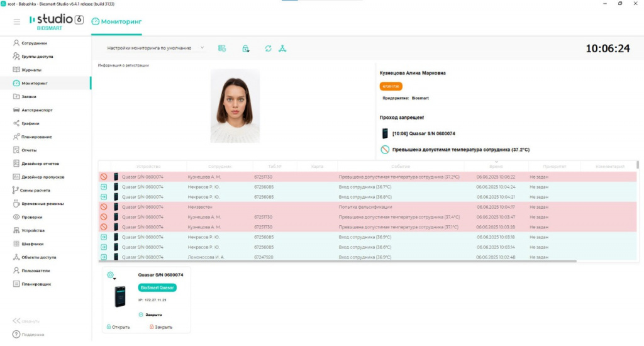
Task: Sort by the Устройство column header
Action: [x=148, y=167]
